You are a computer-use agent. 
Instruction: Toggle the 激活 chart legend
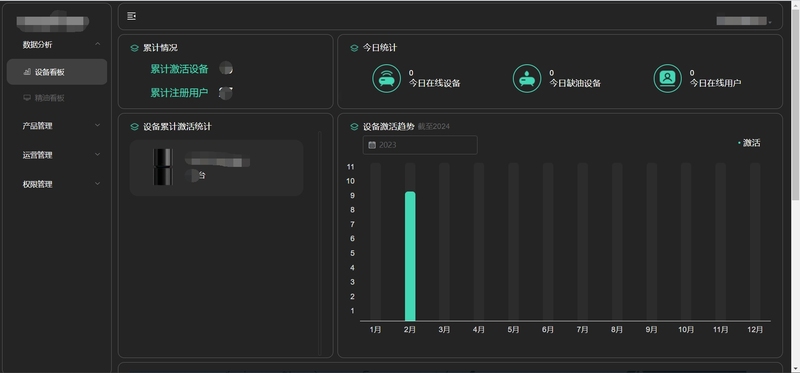(x=749, y=143)
